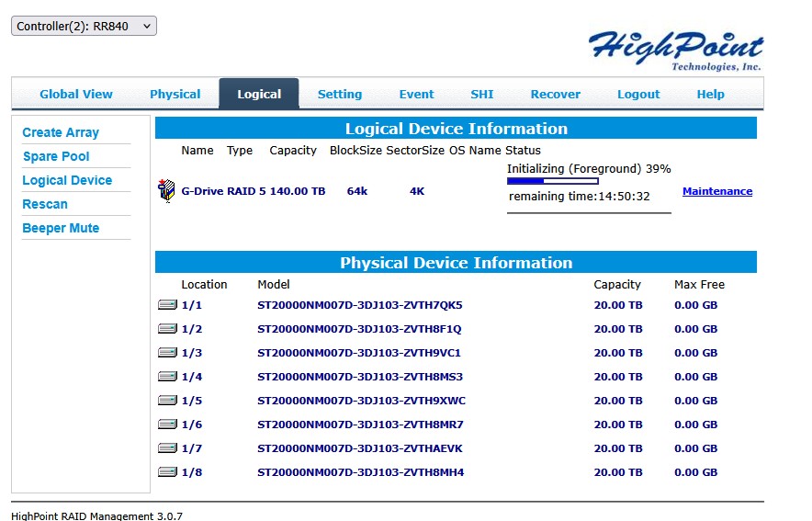Screen dimensions: 812x521
Task: Click the disk icon for location 1/1
Action: [x=167, y=304]
